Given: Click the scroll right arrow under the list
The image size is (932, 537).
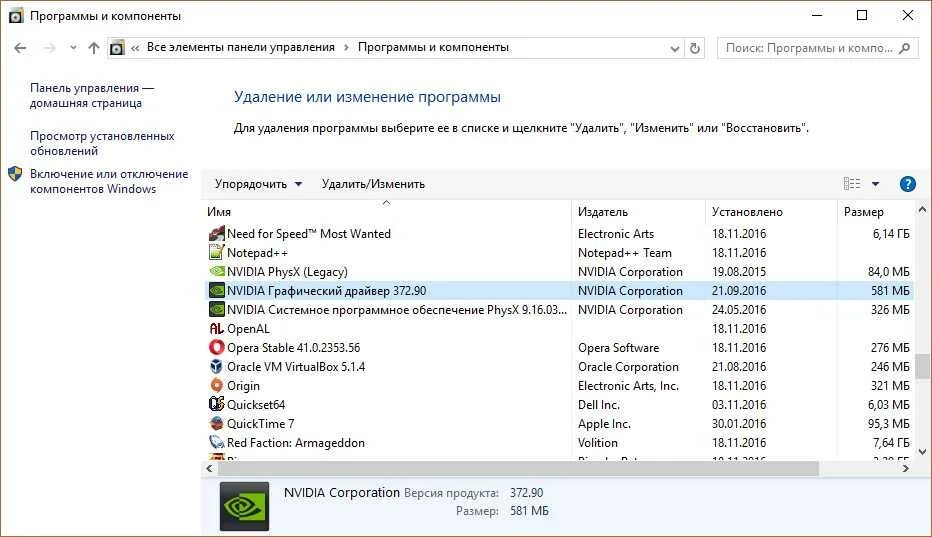Looking at the screenshot, I should 906,469.
